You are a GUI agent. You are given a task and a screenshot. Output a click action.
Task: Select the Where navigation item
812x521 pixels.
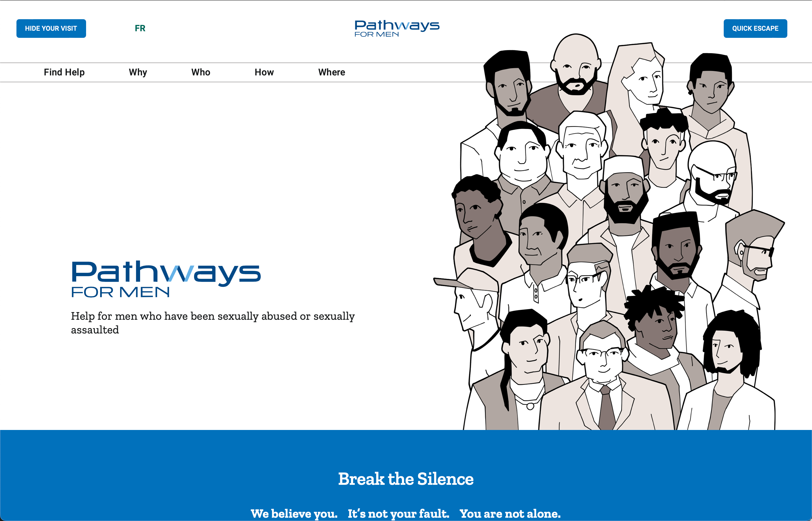[331, 72]
